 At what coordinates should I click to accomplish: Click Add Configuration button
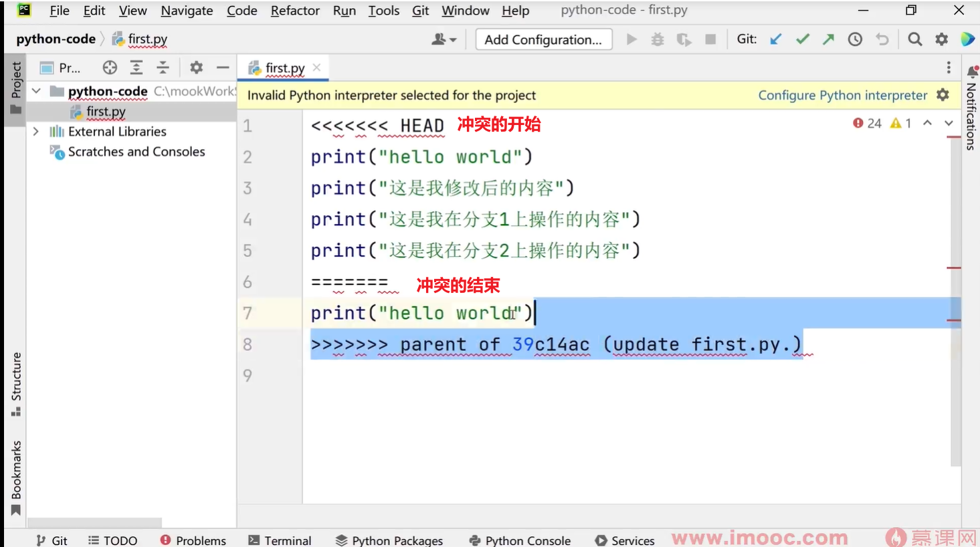tap(543, 39)
